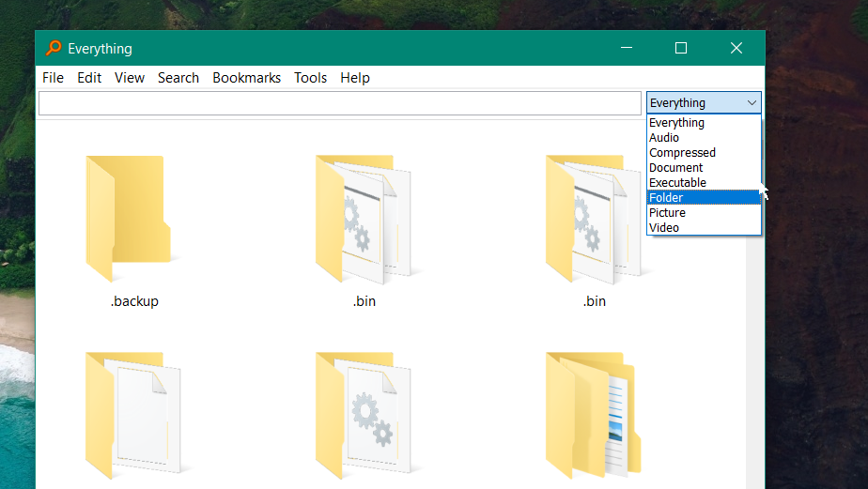Image resolution: width=868 pixels, height=489 pixels.
Task: Open the Help menu
Action: point(355,78)
